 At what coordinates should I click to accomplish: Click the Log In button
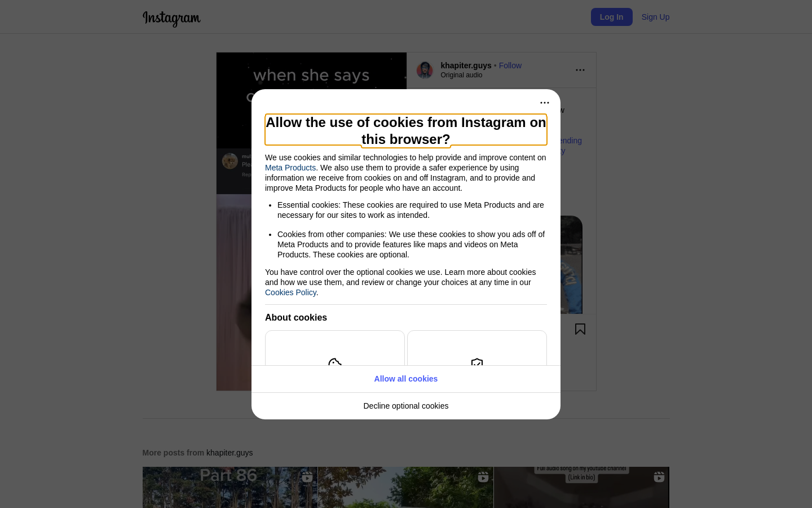611,17
